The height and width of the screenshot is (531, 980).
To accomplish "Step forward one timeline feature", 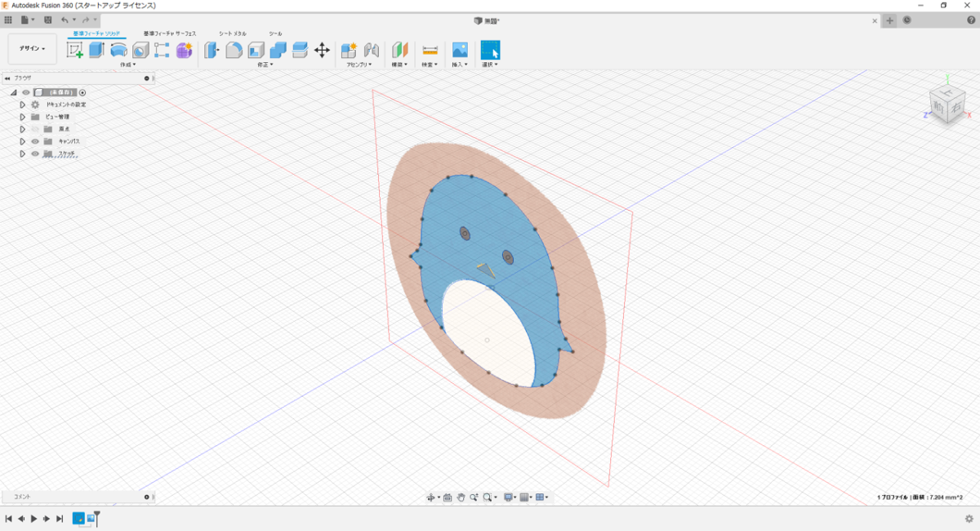I will point(47,518).
